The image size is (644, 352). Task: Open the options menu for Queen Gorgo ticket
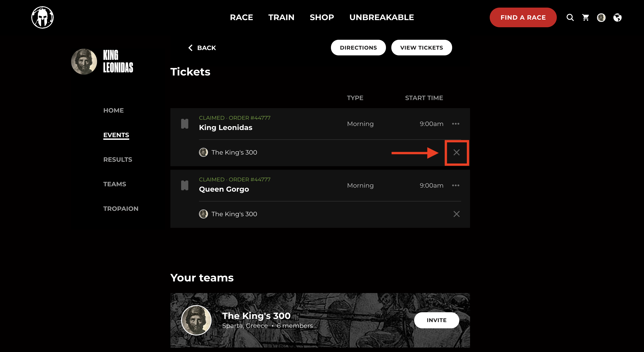456,185
